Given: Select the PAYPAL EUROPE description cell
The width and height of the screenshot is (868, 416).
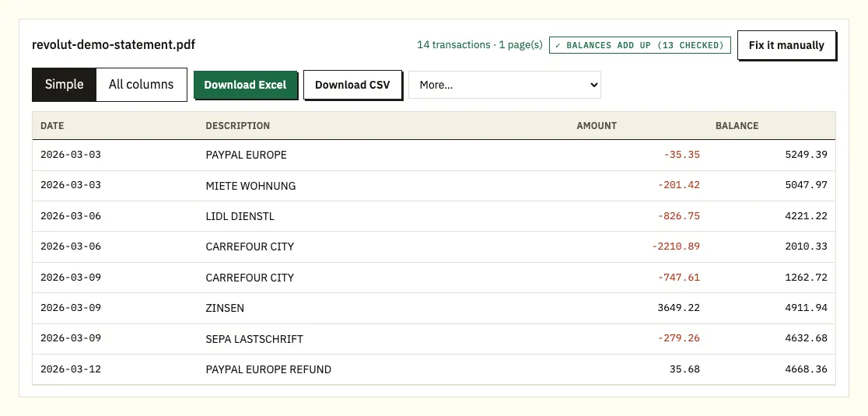Looking at the screenshot, I should pyautogui.click(x=247, y=155).
